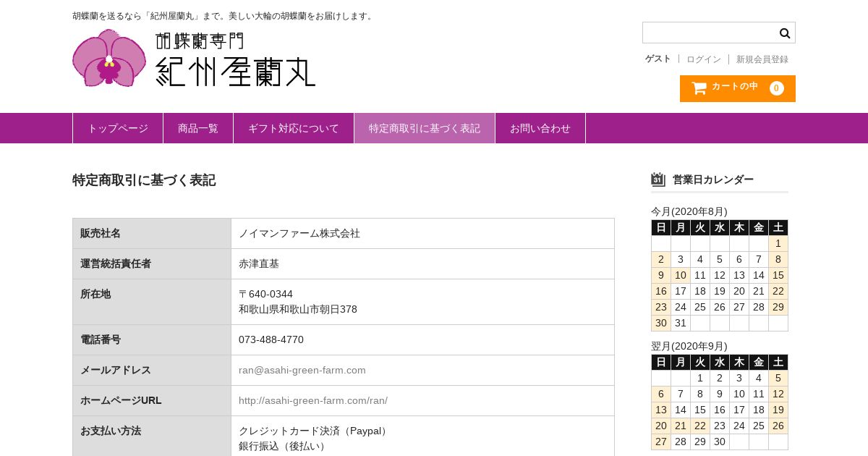
Task: Open the http://asahi-green-farm.com/ran/ homepage link
Action: pyautogui.click(x=313, y=400)
